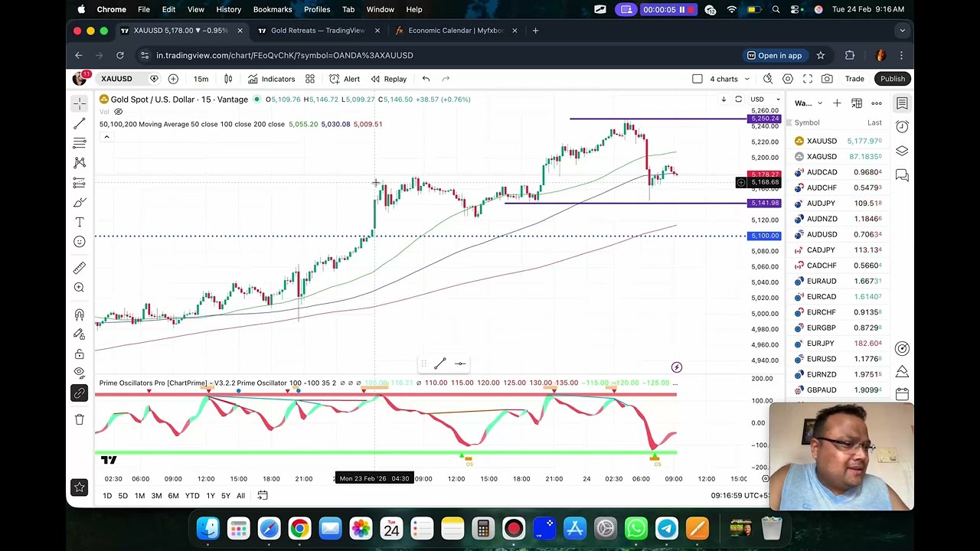Open the favorites star toolbar
The height and width of the screenshot is (551, 980).
80,487
